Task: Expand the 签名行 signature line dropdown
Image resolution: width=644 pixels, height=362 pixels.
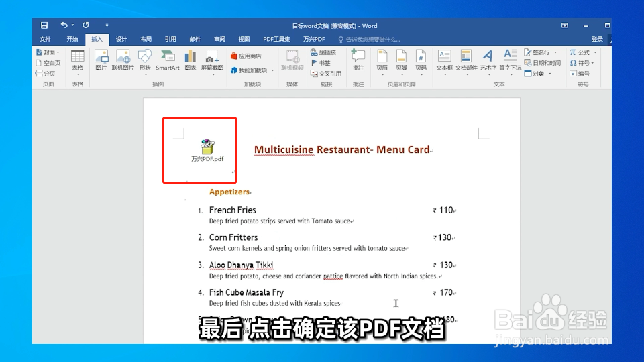Action: pos(555,52)
